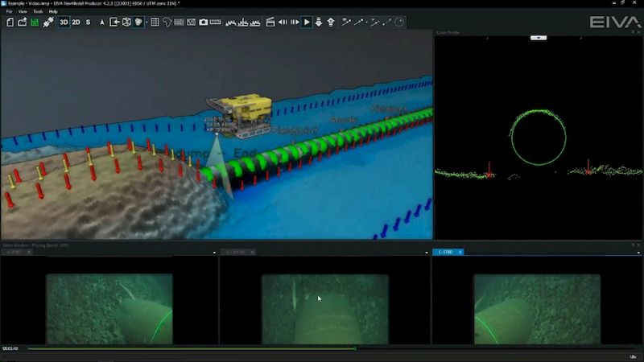The height and width of the screenshot is (362, 644).
Task: Close the port video tab
Action: click(x=29, y=252)
